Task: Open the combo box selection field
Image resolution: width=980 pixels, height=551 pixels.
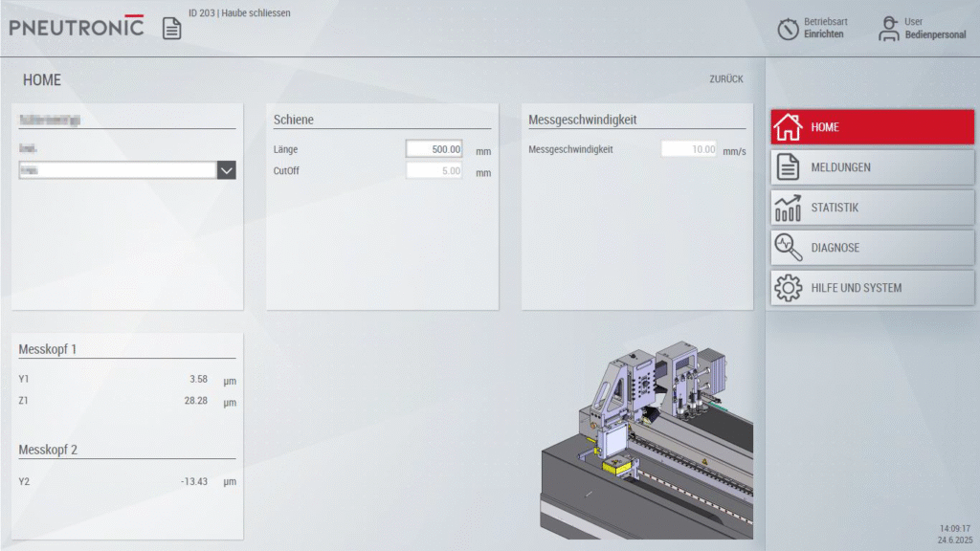Action: click(117, 170)
